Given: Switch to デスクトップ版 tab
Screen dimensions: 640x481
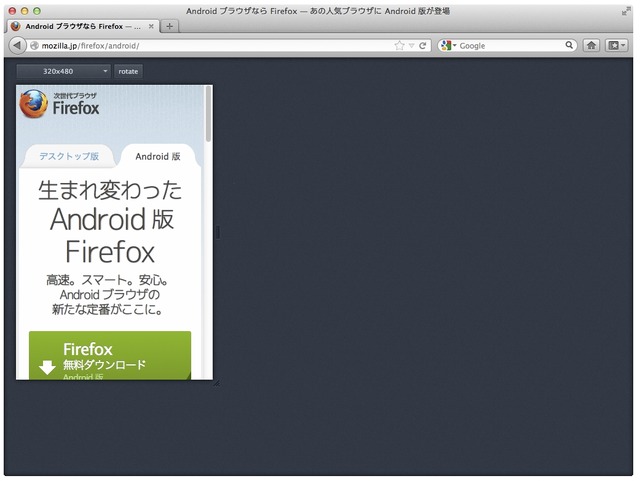Looking at the screenshot, I should pyautogui.click(x=69, y=156).
